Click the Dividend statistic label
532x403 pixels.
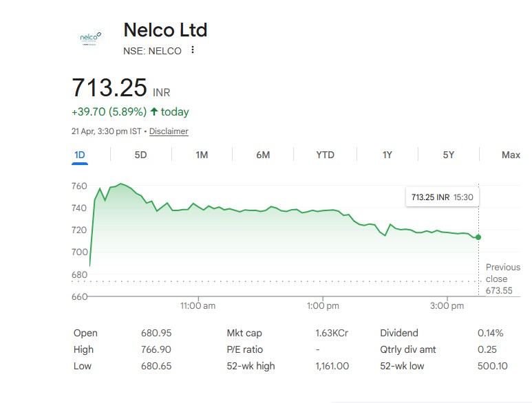(399, 333)
